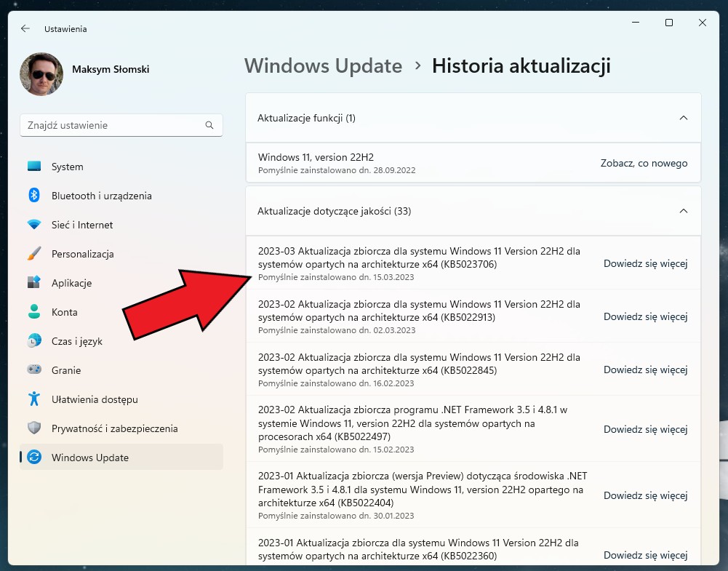Collapse the Aktualizacje funkcji section
The image size is (728, 571).
[x=683, y=117]
